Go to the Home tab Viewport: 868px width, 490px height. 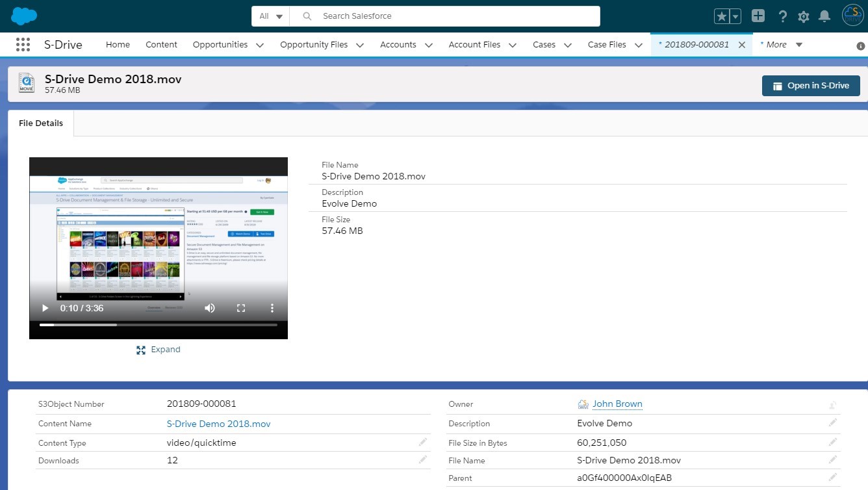pos(118,45)
